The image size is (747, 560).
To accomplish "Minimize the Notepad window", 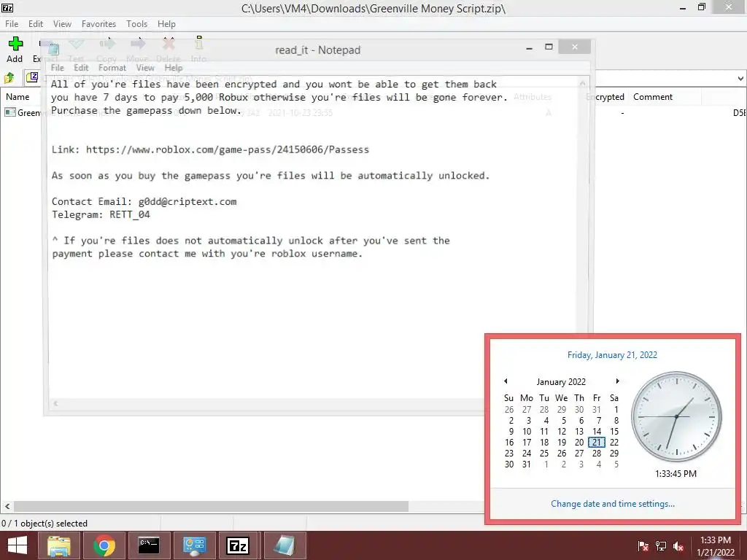I will tap(530, 47).
